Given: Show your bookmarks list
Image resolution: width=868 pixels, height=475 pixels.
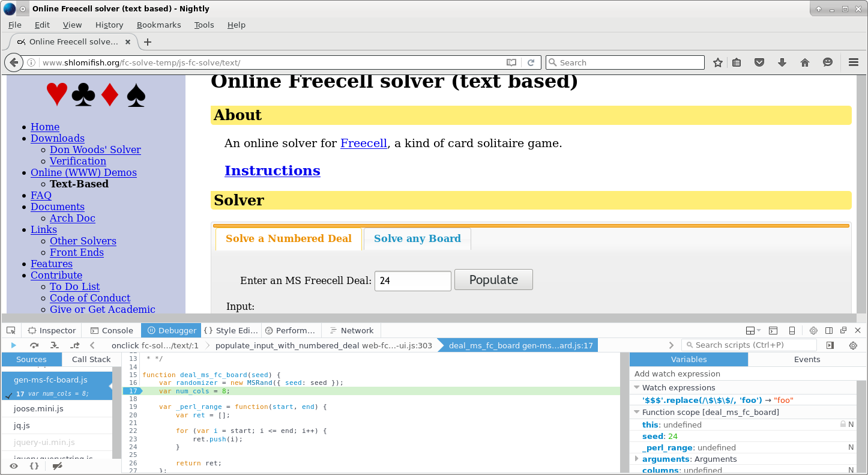Looking at the screenshot, I should pyautogui.click(x=737, y=62).
